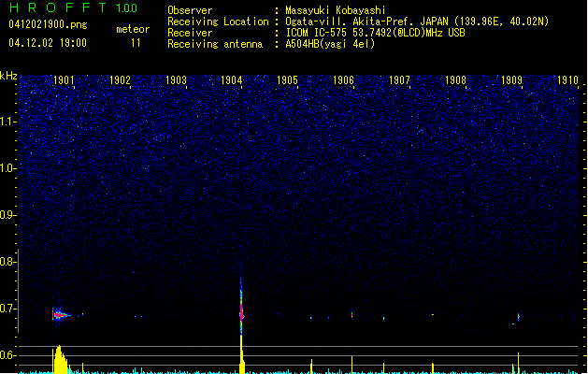Click the A504HB yagi antenna text
The image size is (588, 374).
(330, 44)
